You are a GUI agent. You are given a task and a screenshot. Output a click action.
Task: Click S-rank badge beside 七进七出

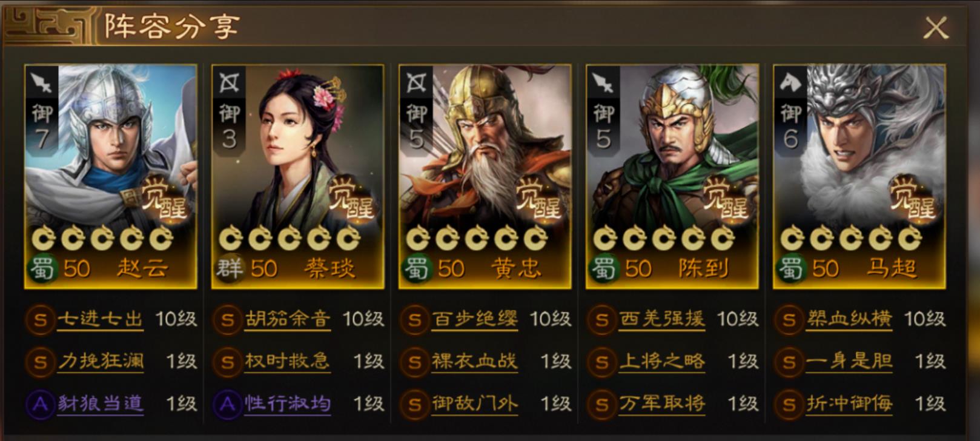(40, 319)
